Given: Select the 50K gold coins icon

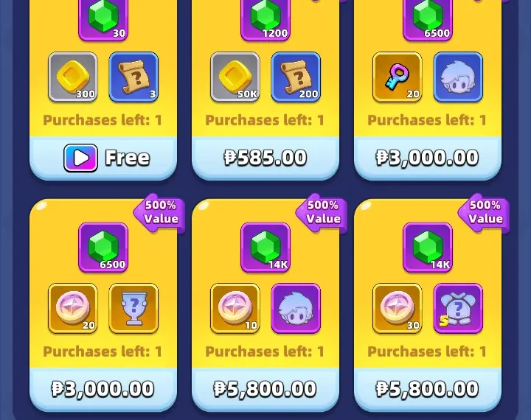Looking at the screenshot, I should pyautogui.click(x=235, y=77).
